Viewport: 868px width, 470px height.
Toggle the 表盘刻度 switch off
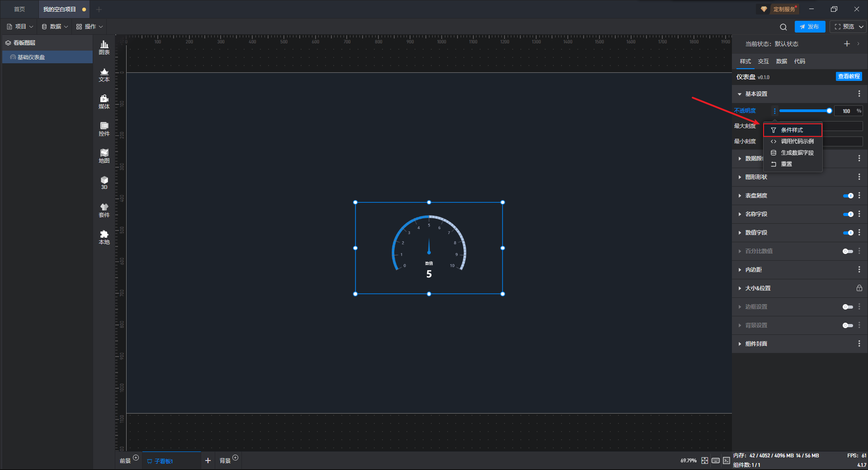848,196
